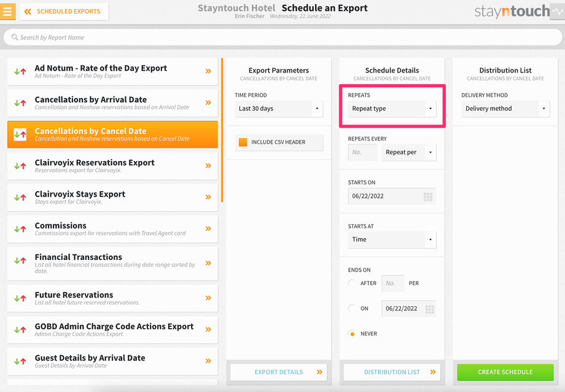Viewport: 565px width, 392px height.
Task: Select the On date radio button
Action: pyautogui.click(x=353, y=308)
